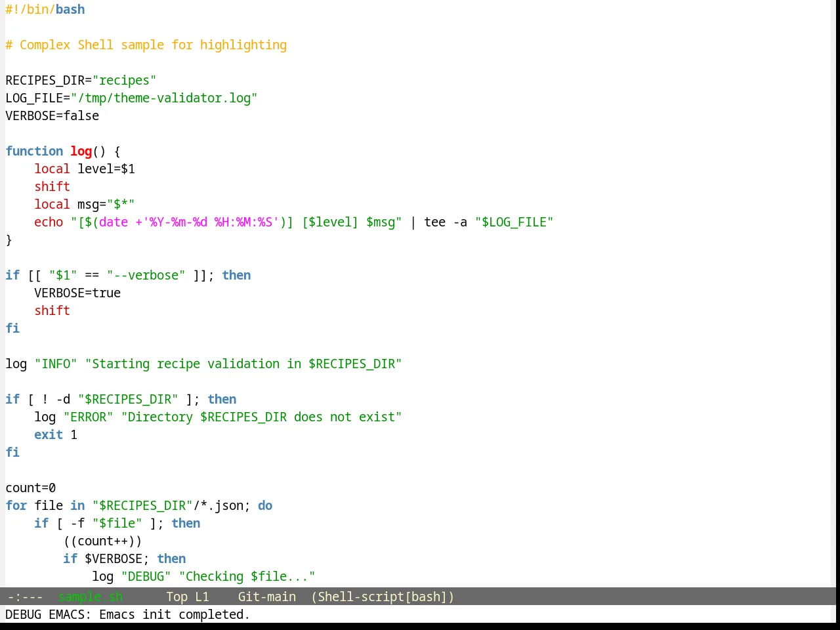Screen dimensions: 840x630
Task: Click the sample.sh buffer name in mode line
Action: click(91, 597)
